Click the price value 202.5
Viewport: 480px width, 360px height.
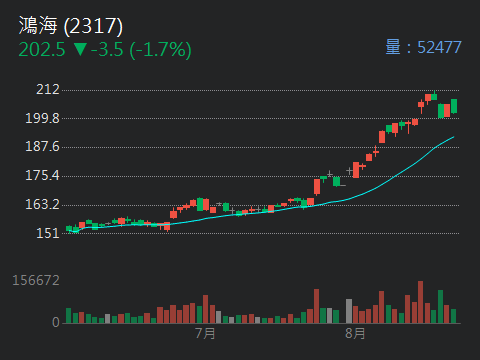[x=42, y=50]
